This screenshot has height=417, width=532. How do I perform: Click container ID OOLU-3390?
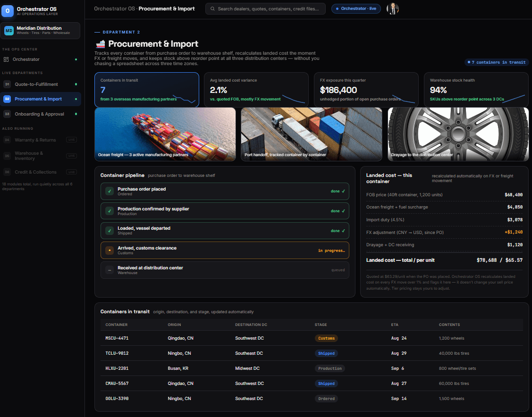click(x=117, y=399)
